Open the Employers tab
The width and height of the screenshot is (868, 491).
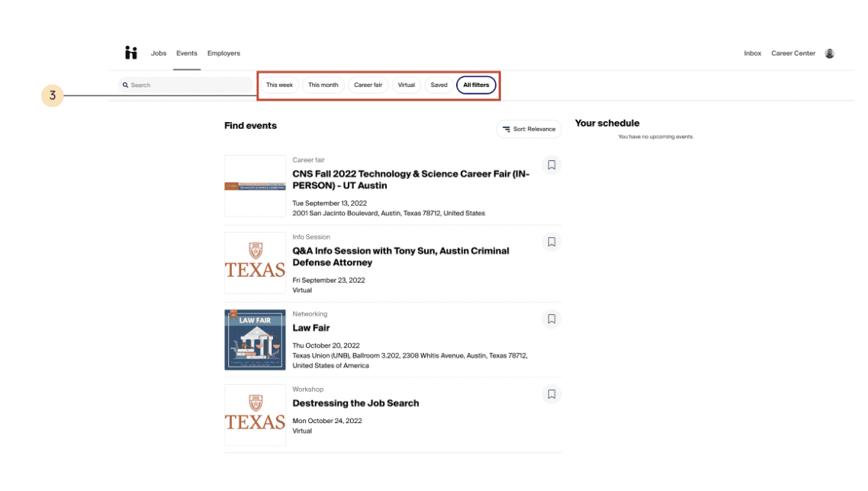pyautogui.click(x=223, y=53)
